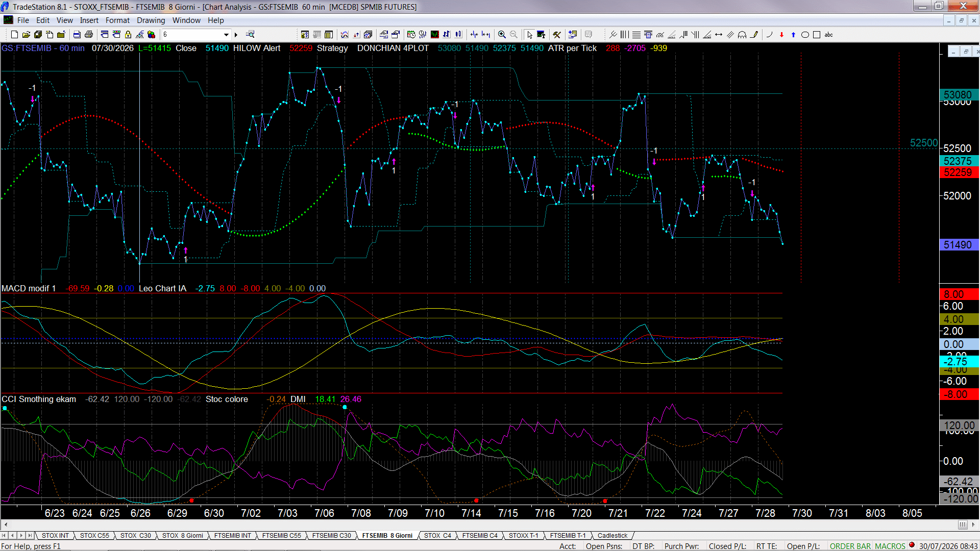
Task: Select the pencil trendline tool
Action: click(x=754, y=35)
